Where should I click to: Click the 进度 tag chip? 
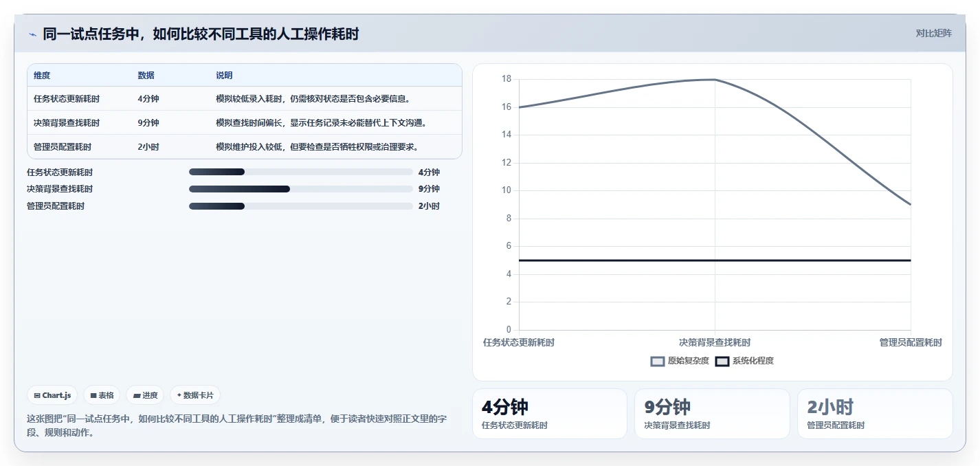(145, 395)
